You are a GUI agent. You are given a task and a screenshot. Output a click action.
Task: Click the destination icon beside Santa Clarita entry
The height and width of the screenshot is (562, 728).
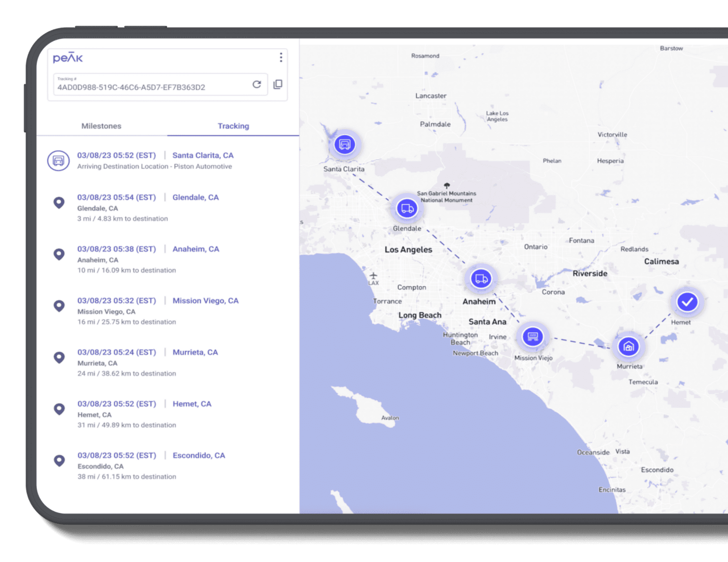(58, 161)
